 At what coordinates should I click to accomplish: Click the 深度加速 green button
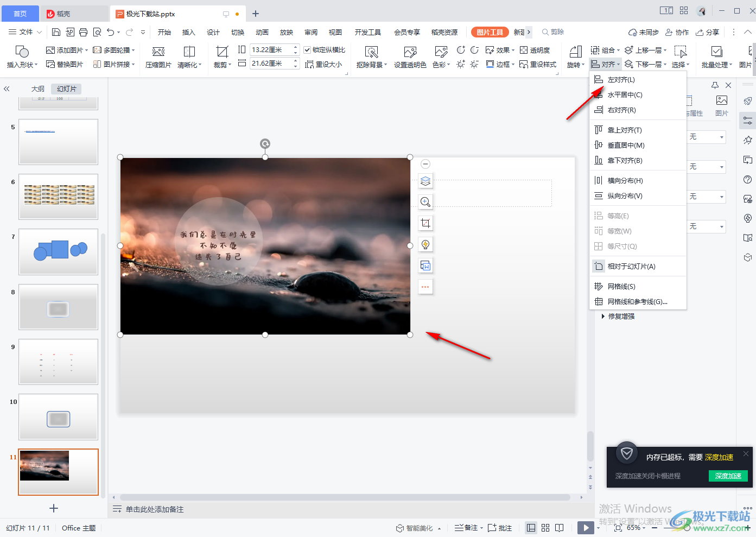(x=728, y=476)
